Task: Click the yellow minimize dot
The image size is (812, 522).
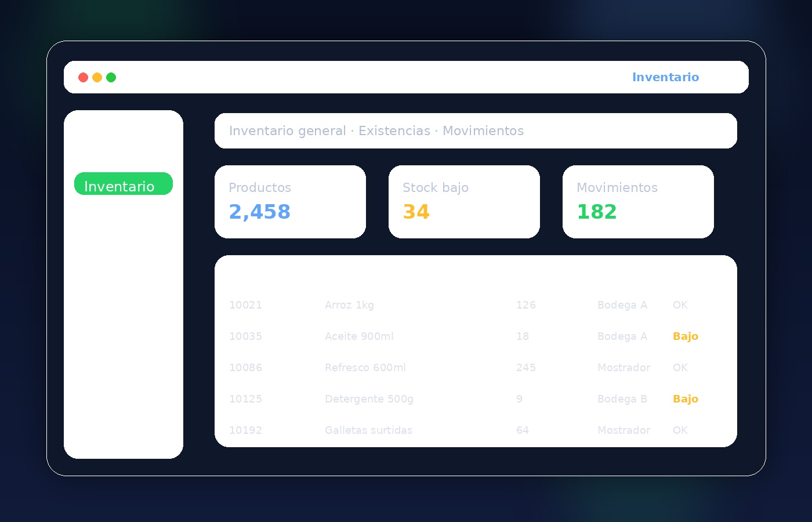Action: click(97, 77)
